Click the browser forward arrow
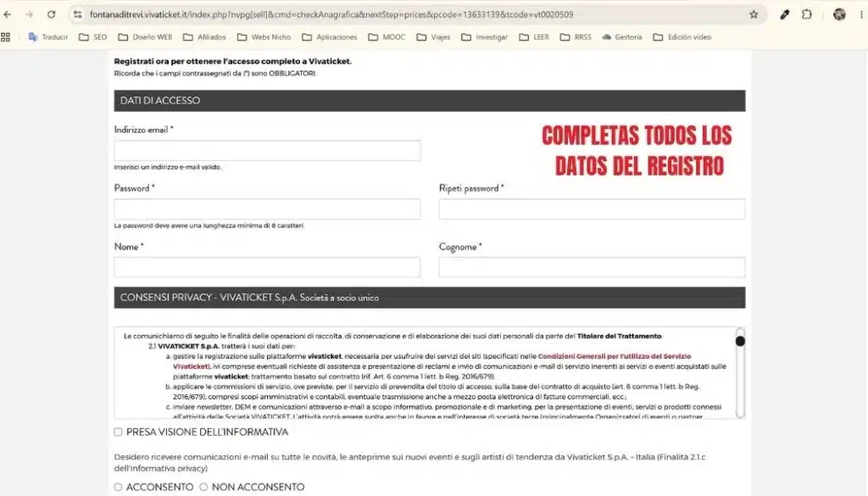Viewport: 868px width, 496px height. click(29, 14)
